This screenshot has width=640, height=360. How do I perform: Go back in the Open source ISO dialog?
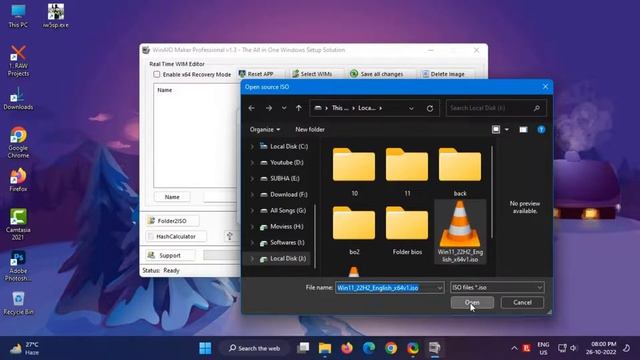(x=251, y=108)
